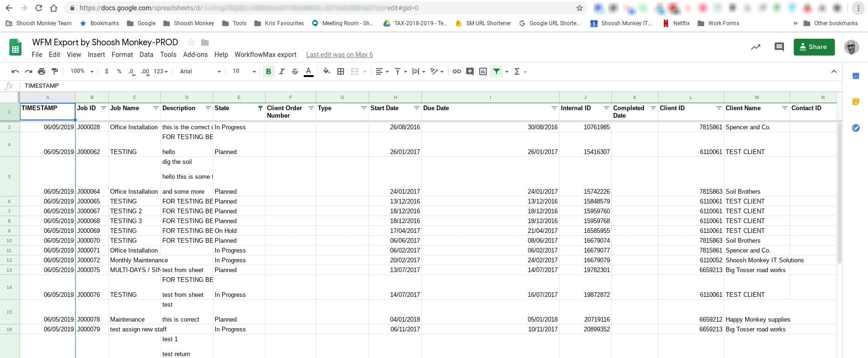This screenshot has height=358, width=868.
Task: Click the Undo icon in toolbar
Action: [x=15, y=71]
